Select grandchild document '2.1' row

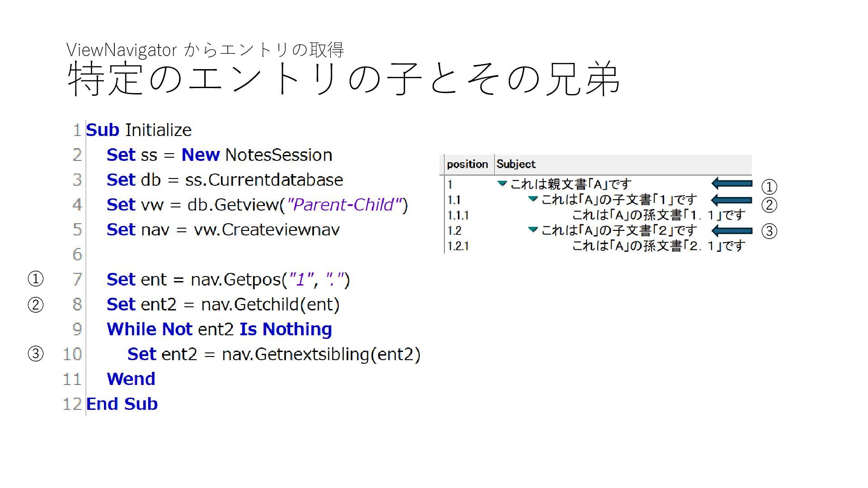pos(658,246)
